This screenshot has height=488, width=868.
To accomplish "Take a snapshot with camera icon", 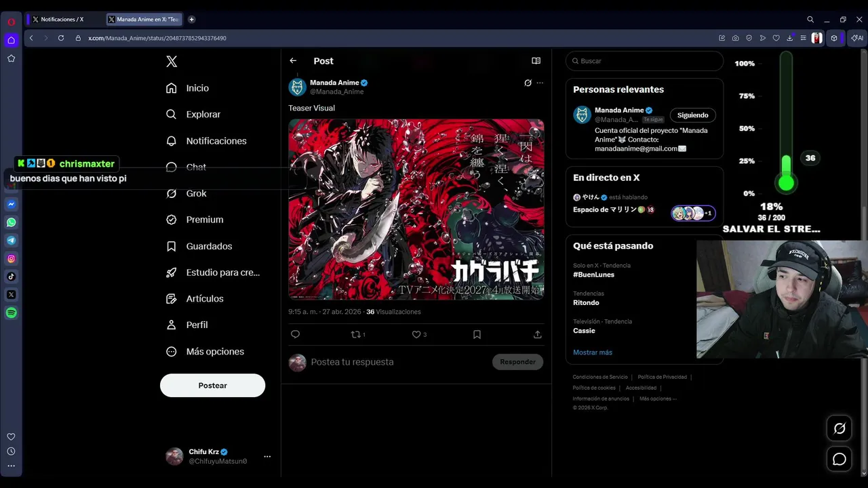I will tap(736, 38).
